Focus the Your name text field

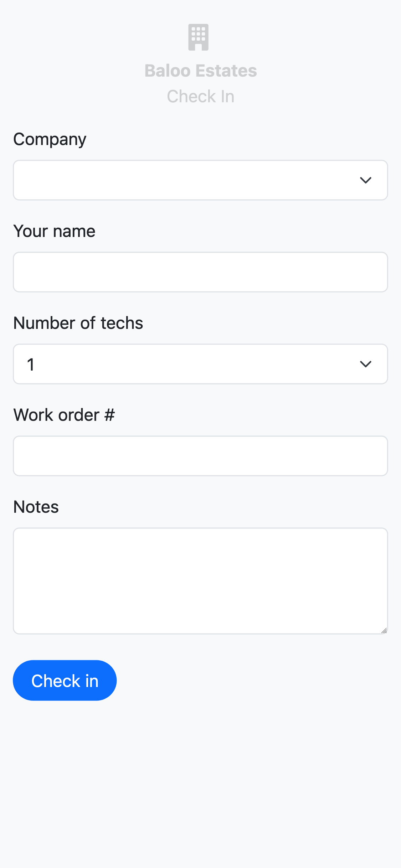pyautogui.click(x=200, y=272)
